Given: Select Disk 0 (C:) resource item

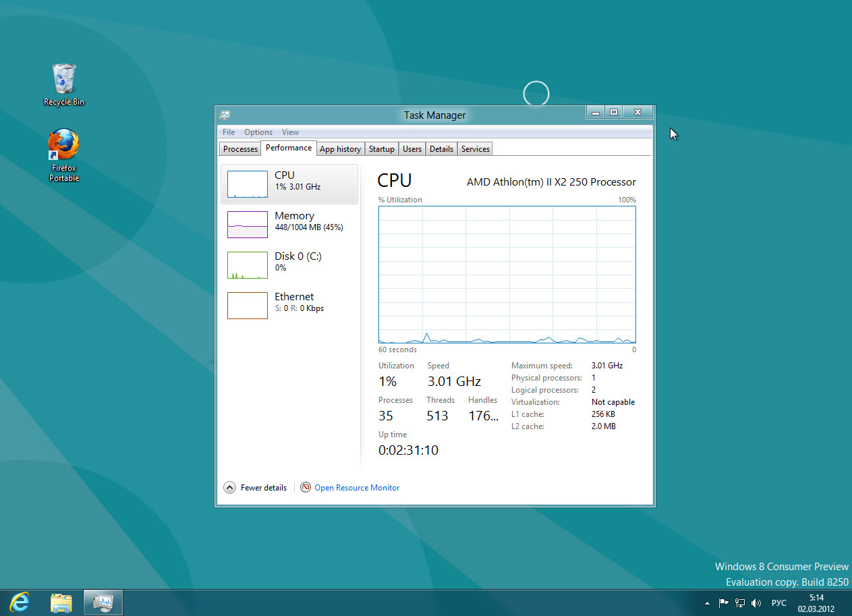Looking at the screenshot, I should coord(289,265).
